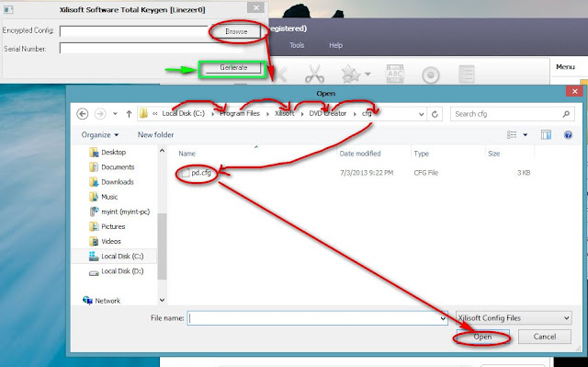Open recent locations dropdown arrow

pyautogui.click(x=115, y=114)
